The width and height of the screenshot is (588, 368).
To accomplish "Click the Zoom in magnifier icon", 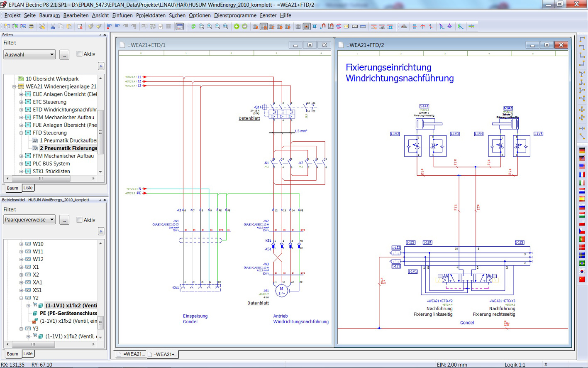I will 210,27.
